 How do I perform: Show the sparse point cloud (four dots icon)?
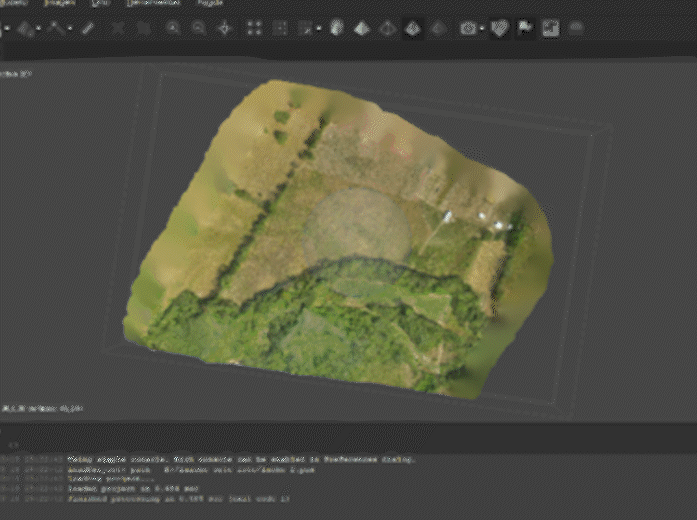(255, 28)
